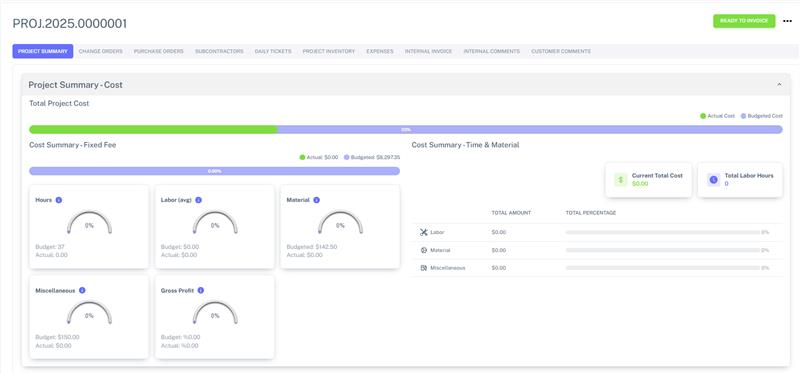Click the Miscellaneous Budget: $150.00 value
The width and height of the screenshot is (800, 374).
(57, 337)
